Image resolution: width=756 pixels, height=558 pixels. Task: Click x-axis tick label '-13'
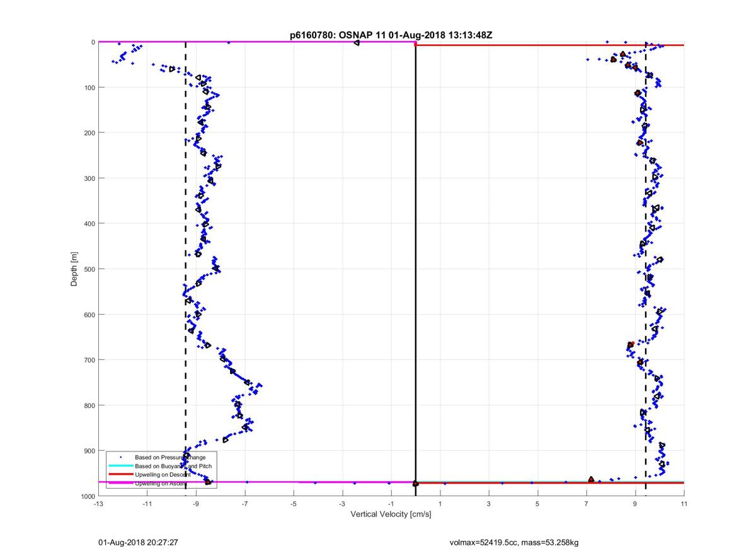(98, 504)
